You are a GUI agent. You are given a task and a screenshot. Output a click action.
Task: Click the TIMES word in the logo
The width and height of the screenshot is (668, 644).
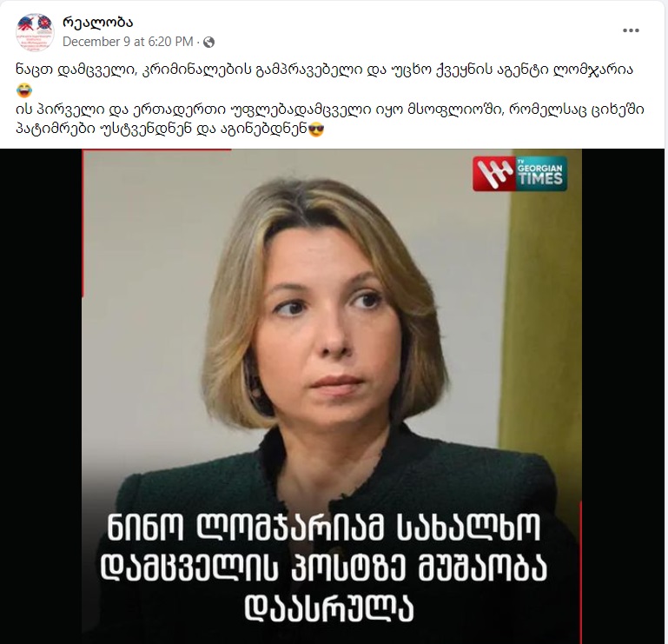click(x=540, y=178)
